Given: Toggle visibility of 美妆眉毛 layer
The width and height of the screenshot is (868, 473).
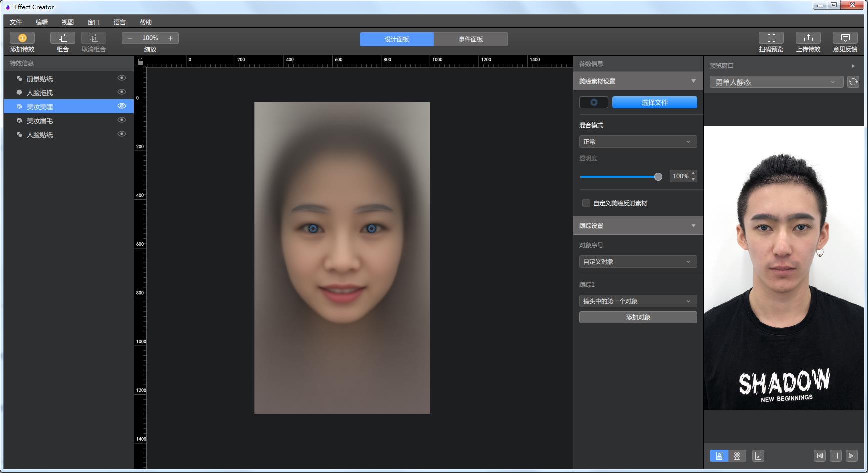Looking at the screenshot, I should (x=121, y=120).
